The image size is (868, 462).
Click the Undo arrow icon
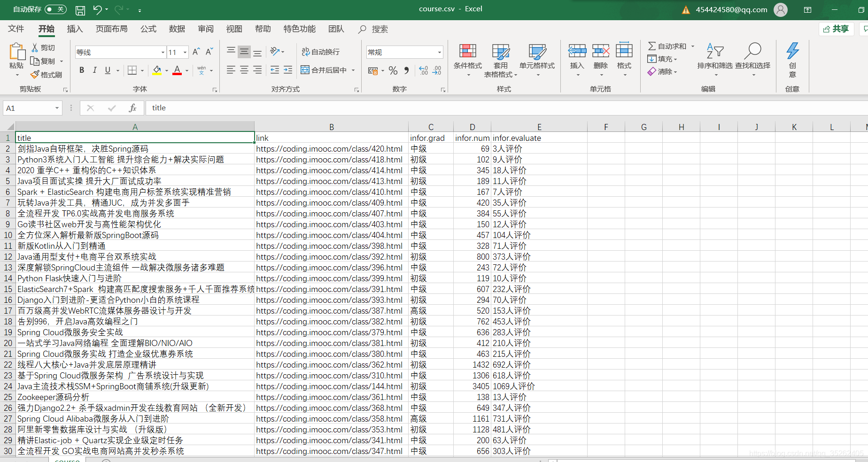coord(97,9)
